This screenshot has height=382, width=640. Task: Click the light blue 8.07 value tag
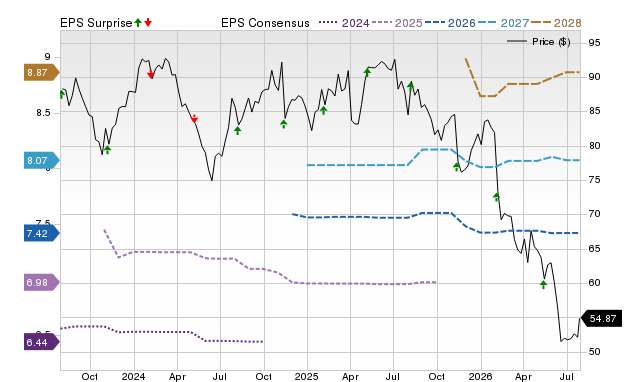[42, 160]
